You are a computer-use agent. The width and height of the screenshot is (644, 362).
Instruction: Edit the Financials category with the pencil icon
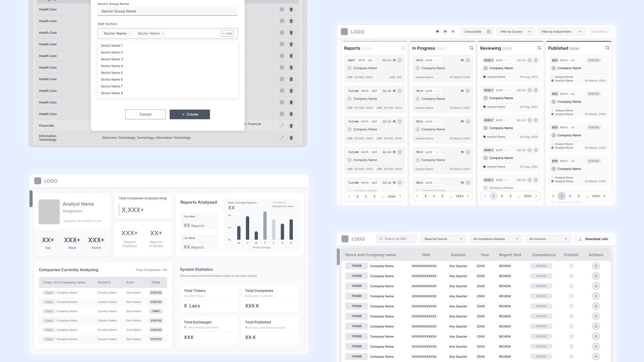pyautogui.click(x=282, y=125)
